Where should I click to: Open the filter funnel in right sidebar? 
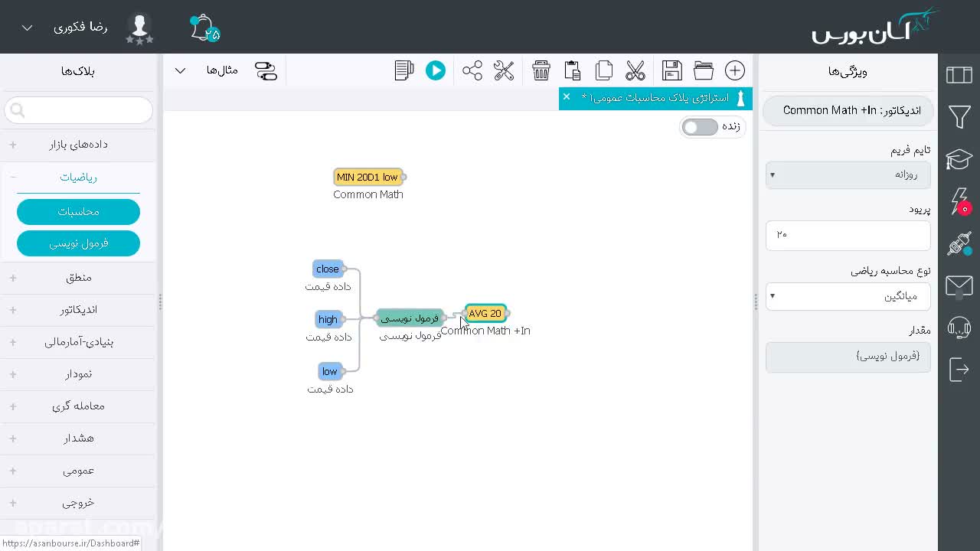click(959, 117)
